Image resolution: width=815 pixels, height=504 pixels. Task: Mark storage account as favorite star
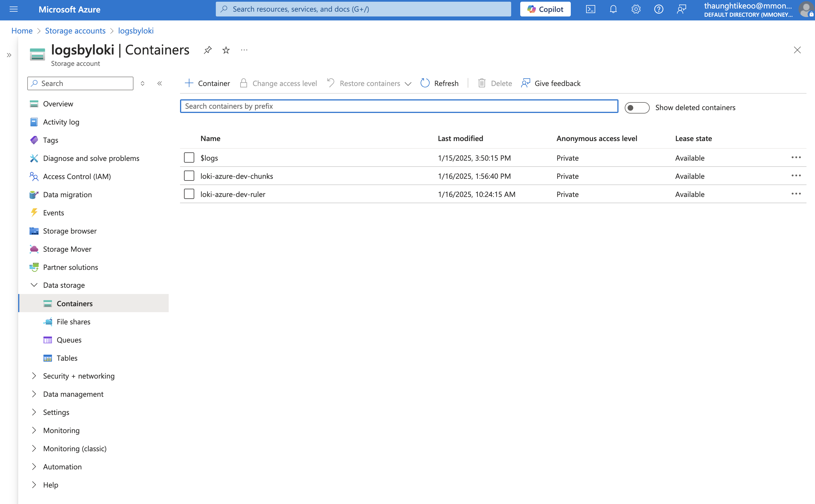tap(226, 50)
